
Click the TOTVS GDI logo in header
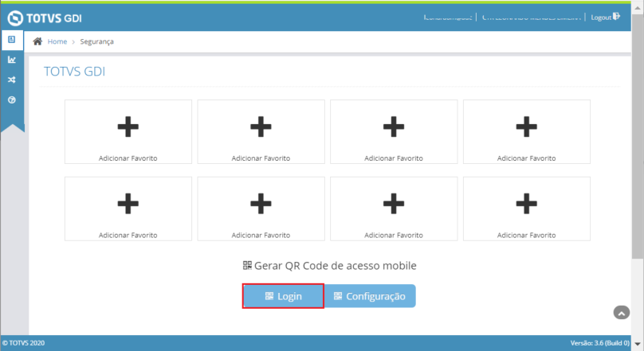45,18
